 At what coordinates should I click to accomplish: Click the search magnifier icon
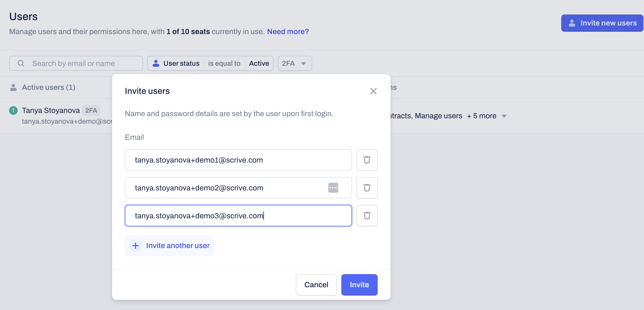21,63
